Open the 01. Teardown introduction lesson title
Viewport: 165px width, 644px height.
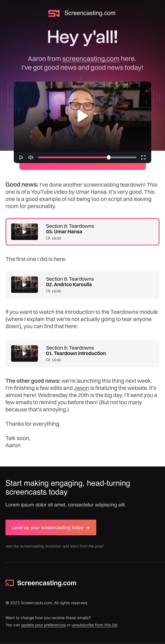tap(76, 353)
